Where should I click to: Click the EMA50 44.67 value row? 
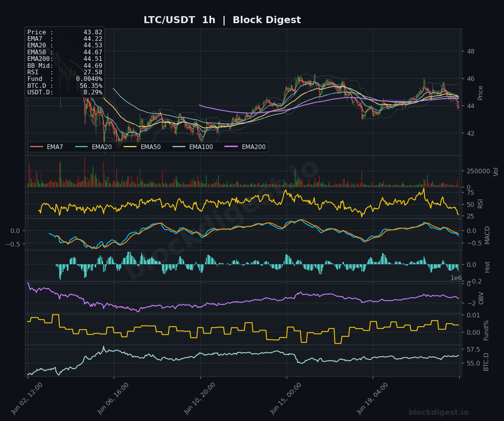tap(65, 52)
